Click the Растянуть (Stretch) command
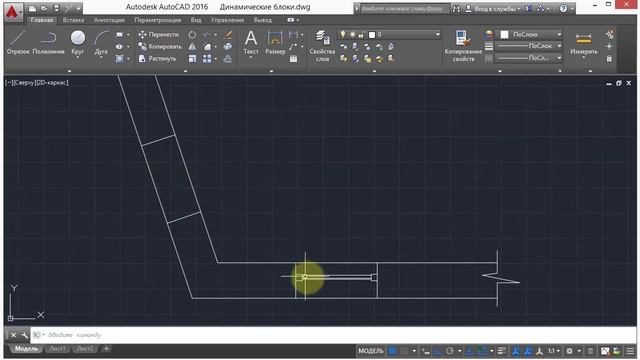 pos(158,58)
